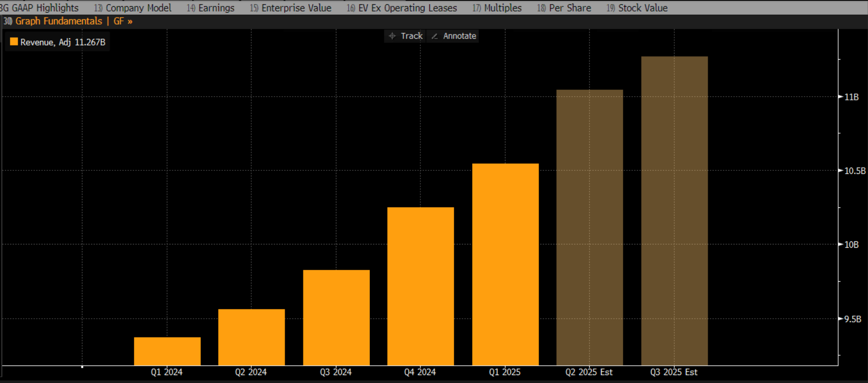Enable the Track crosshair tool
This screenshot has width=868, height=383.
point(405,36)
